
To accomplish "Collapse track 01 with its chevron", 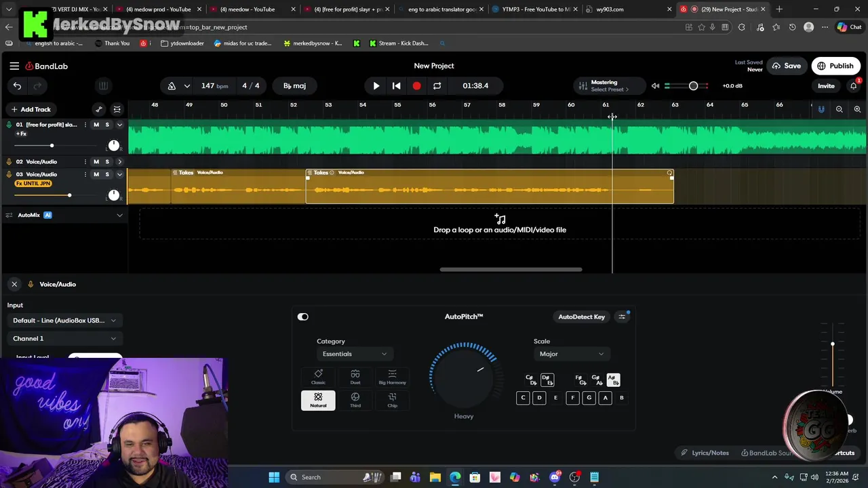I will pyautogui.click(x=120, y=125).
